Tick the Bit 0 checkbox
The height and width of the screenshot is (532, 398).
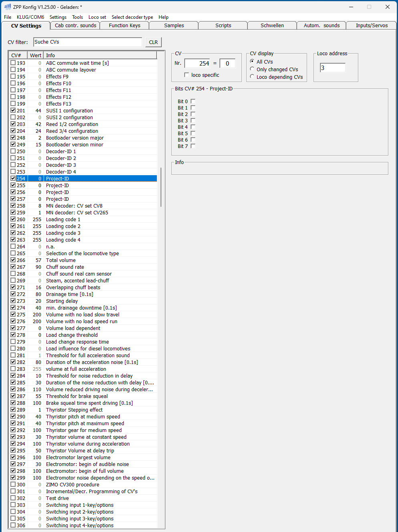tap(193, 101)
